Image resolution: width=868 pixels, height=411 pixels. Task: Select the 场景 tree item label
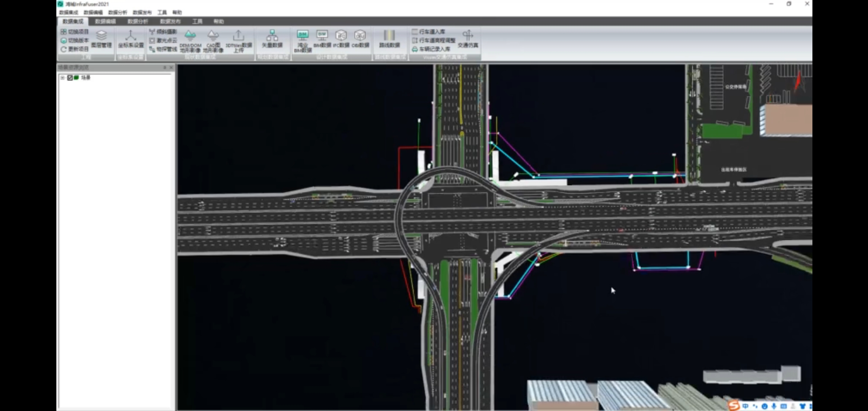pos(86,78)
